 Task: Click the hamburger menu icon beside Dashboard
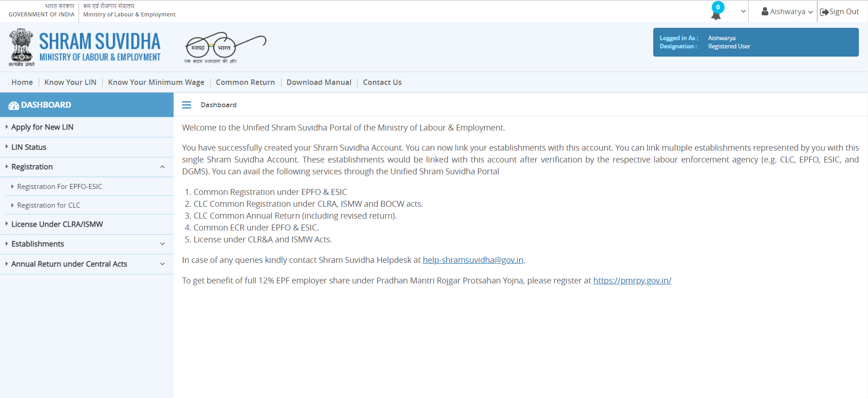[x=186, y=105]
